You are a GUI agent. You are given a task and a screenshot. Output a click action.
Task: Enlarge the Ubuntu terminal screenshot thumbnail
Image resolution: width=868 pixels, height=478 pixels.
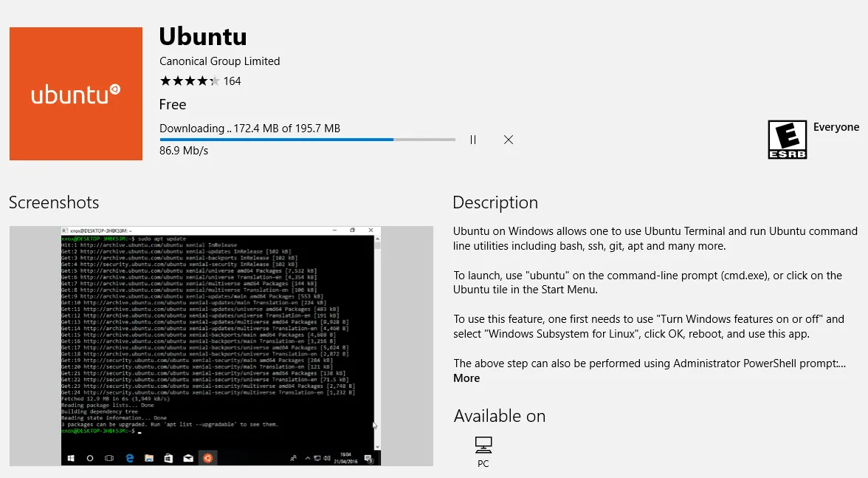tap(221, 344)
